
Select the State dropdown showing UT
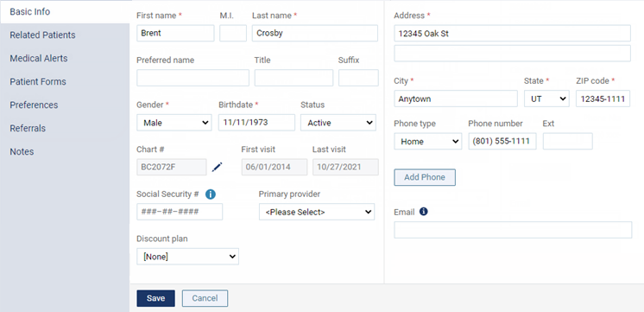pos(546,99)
